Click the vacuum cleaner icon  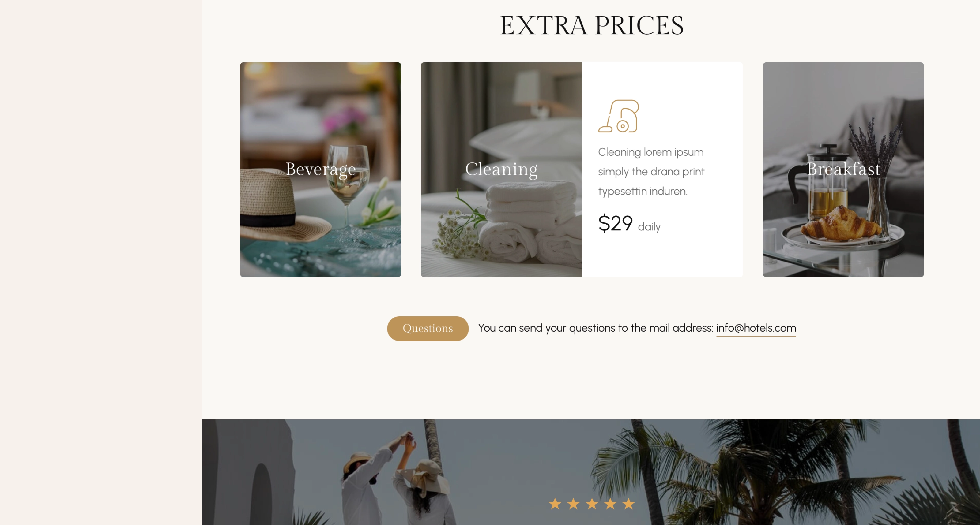click(619, 116)
